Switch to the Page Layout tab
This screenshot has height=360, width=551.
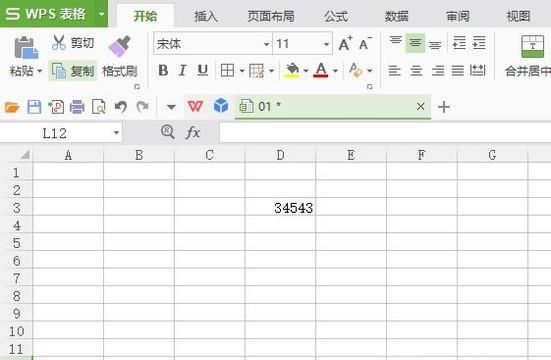(x=271, y=17)
